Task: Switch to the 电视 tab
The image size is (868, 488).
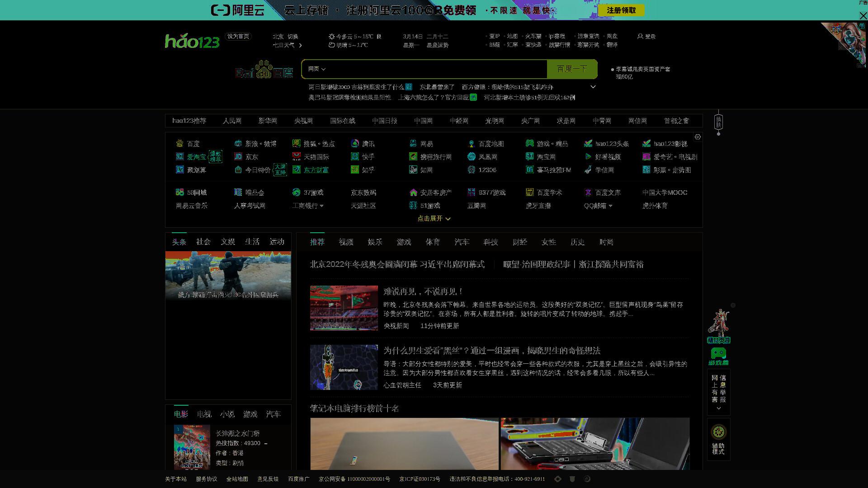Action: click(x=204, y=414)
